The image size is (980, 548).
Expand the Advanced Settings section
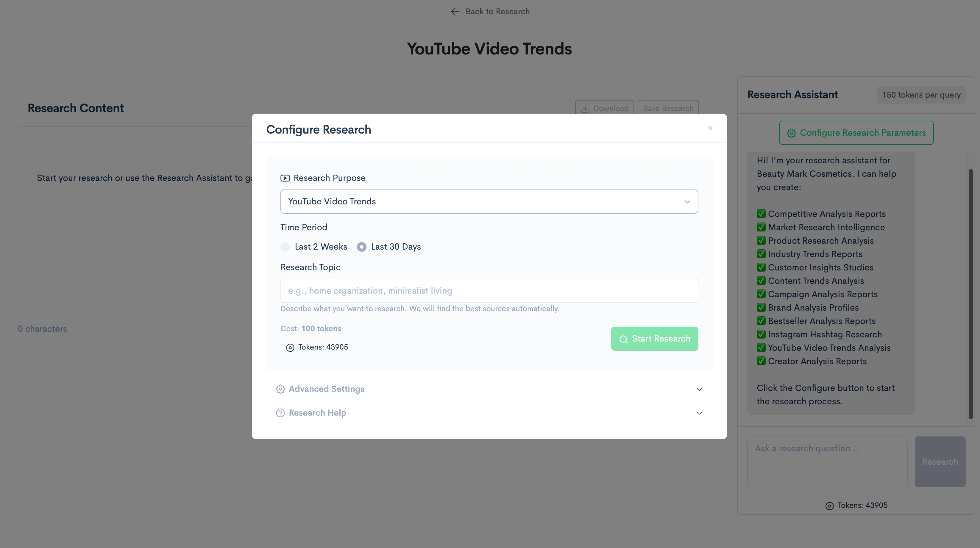point(489,389)
